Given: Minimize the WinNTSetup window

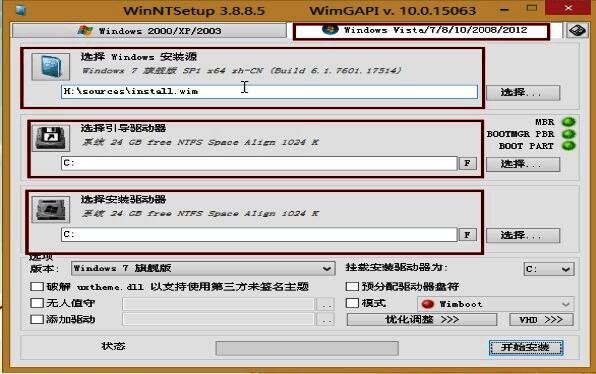Looking at the screenshot, I should [x=504, y=10].
